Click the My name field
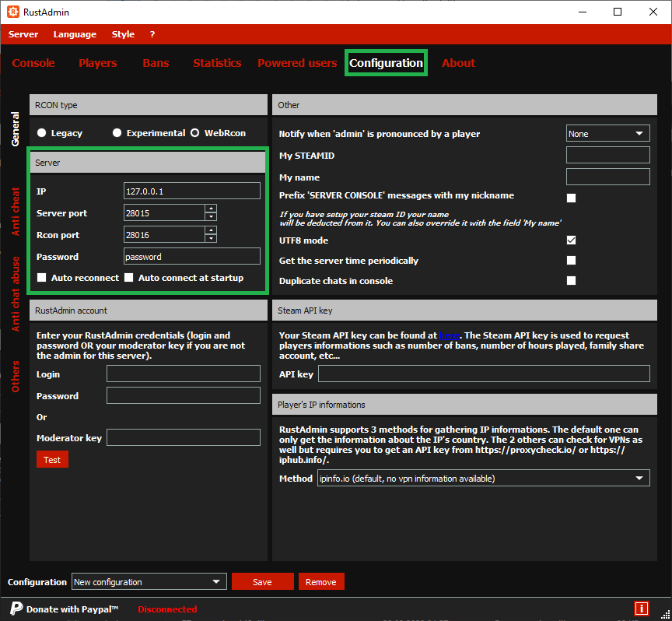 pos(607,177)
